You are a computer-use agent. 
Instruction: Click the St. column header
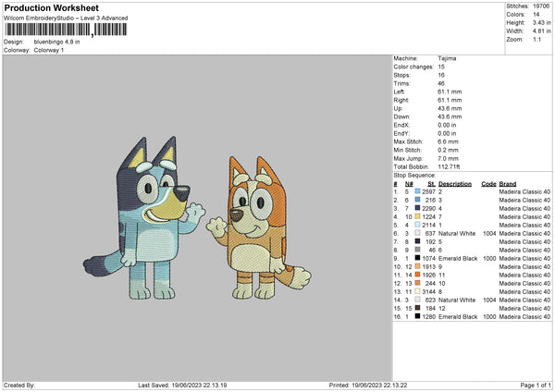tap(431, 184)
